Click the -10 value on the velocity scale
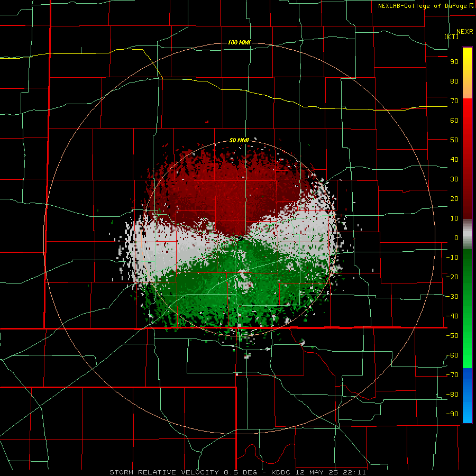This screenshot has height=476, width=476. click(452, 258)
